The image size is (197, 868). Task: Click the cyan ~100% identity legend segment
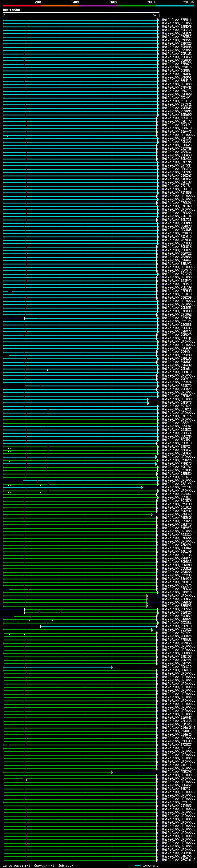click(175, 6)
